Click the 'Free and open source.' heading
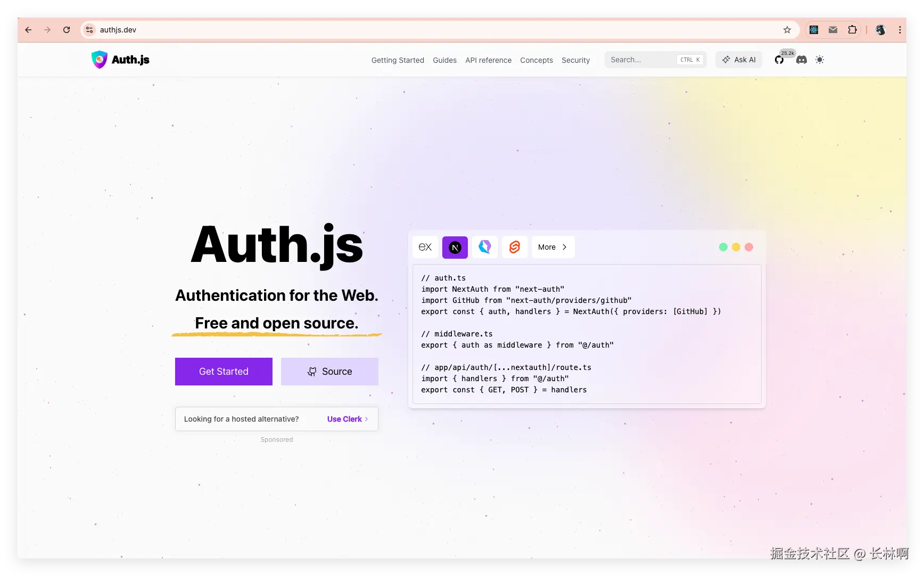Viewport: 924px width, 576px height. click(277, 323)
